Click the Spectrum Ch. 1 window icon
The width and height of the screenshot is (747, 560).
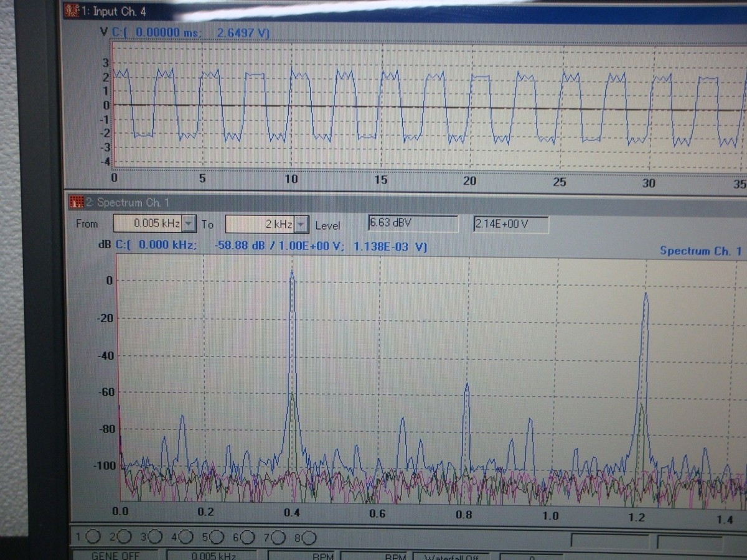coord(77,202)
